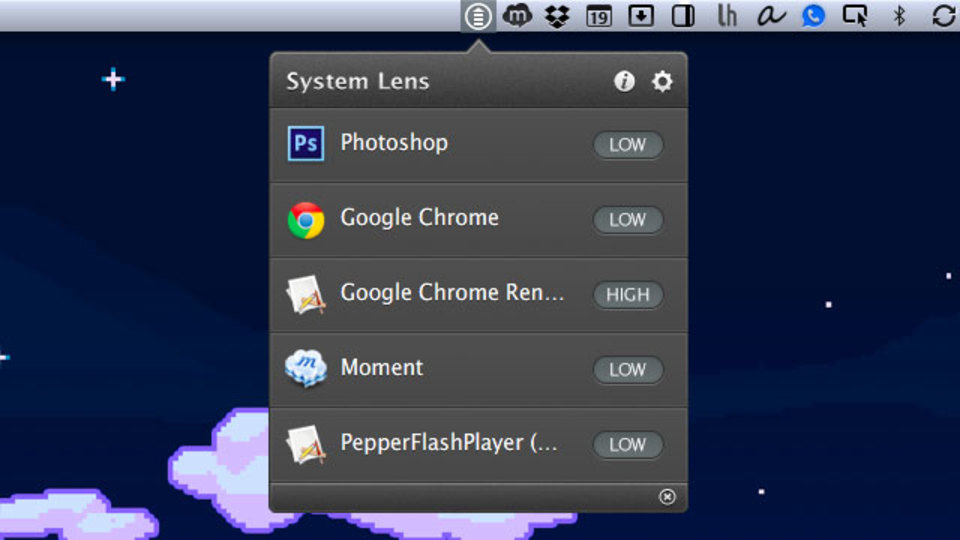Close the System Lens popup with X
This screenshot has width=960, height=540.
click(667, 497)
